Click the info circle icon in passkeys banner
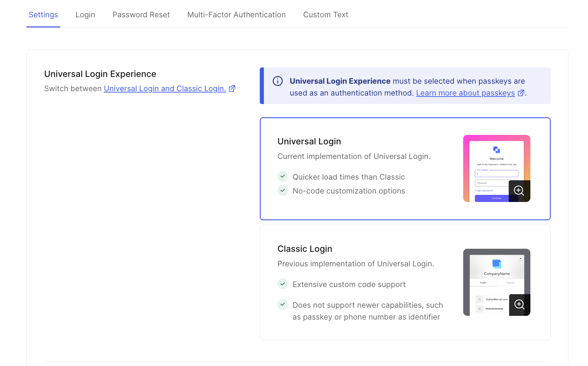This screenshot has height=366, width=588. click(x=278, y=81)
